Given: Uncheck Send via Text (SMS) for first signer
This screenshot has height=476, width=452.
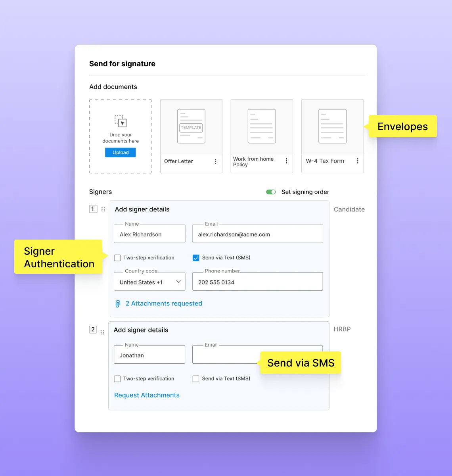Looking at the screenshot, I should pyautogui.click(x=196, y=258).
